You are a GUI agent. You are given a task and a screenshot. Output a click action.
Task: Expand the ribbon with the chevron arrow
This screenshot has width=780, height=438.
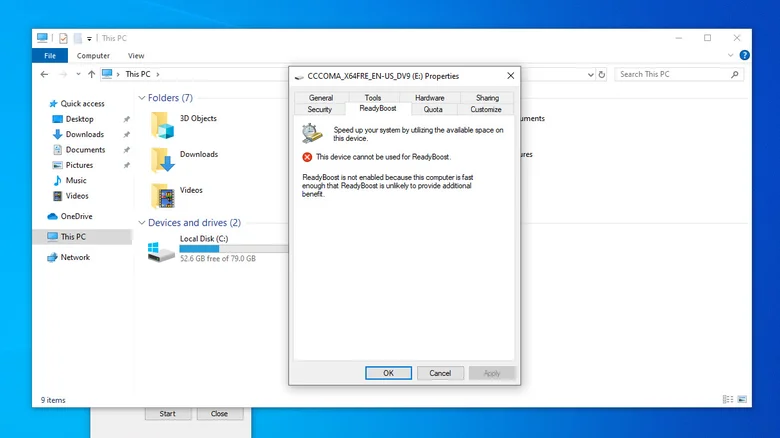(x=730, y=55)
